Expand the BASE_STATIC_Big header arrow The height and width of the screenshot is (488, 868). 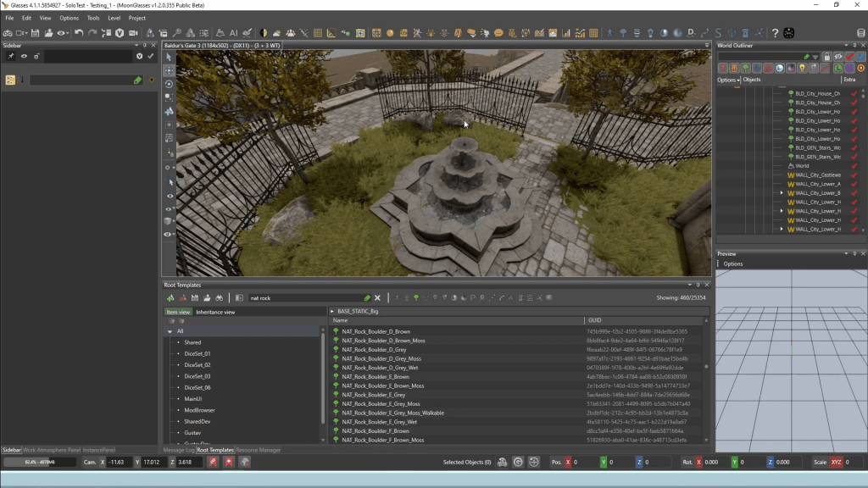tap(332, 312)
